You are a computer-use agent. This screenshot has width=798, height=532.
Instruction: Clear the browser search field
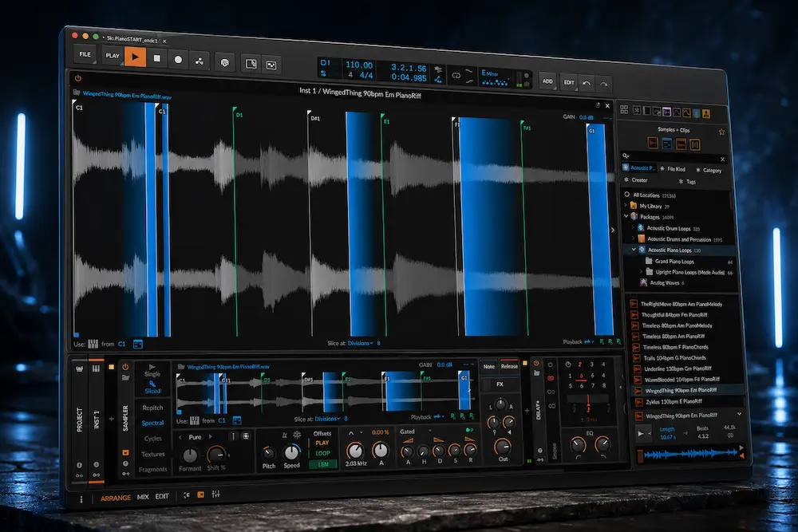722,160
